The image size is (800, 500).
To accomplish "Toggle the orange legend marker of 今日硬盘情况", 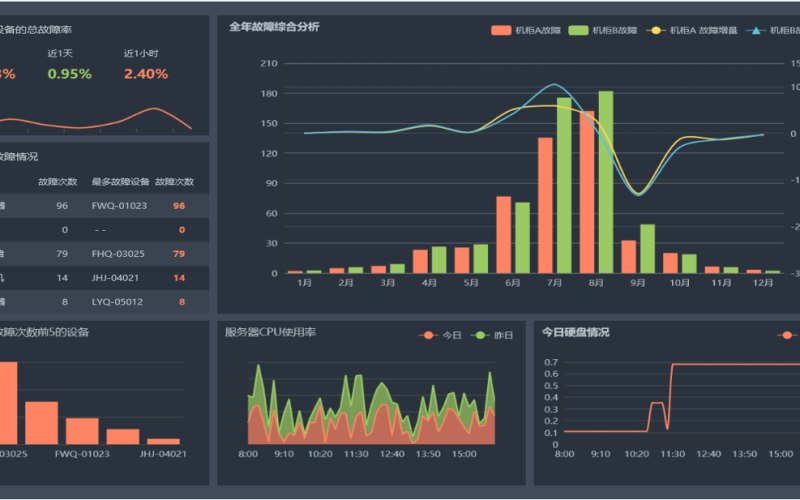I will [787, 335].
